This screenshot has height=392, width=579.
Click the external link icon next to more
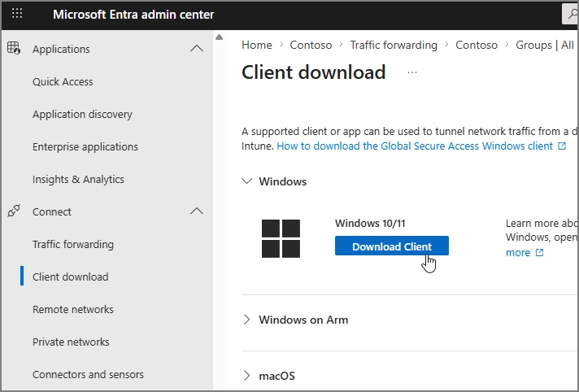539,253
